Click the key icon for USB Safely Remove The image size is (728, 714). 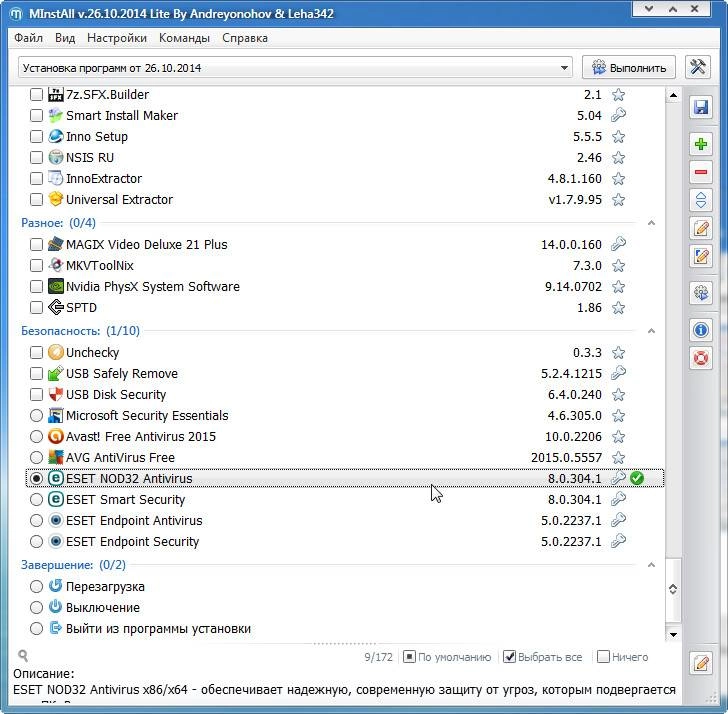tap(618, 373)
